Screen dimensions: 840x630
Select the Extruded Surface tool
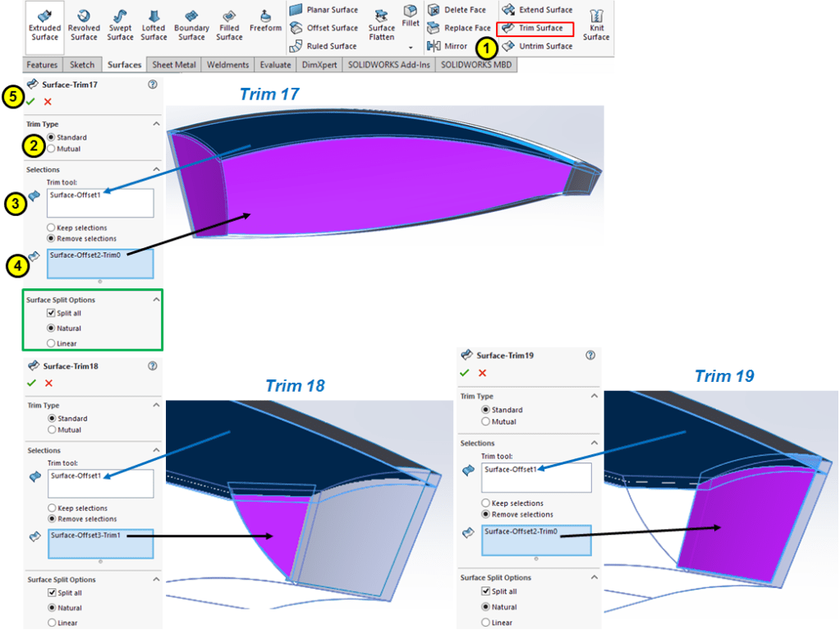pos(44,25)
